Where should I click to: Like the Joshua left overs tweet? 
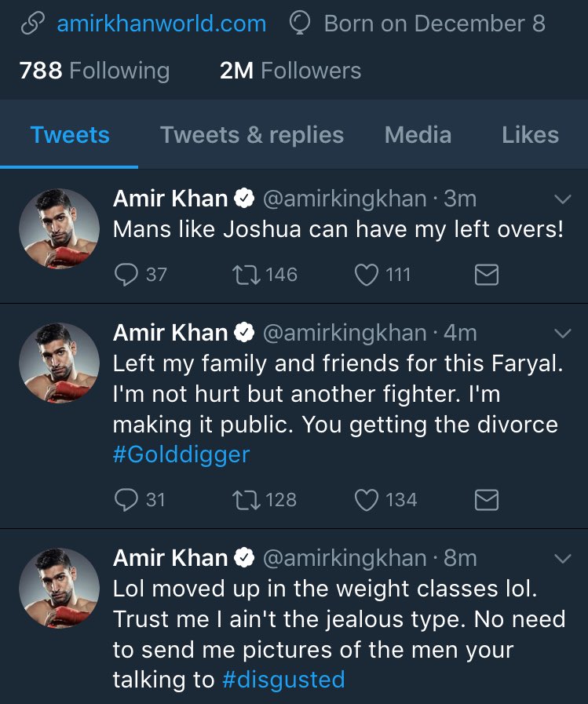[x=367, y=275]
